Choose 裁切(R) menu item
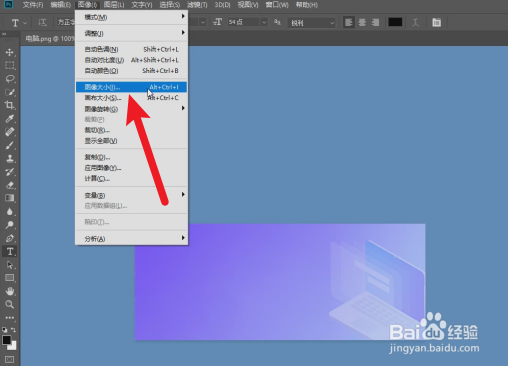Image resolution: width=508 pixels, height=366 pixels. tap(131, 130)
